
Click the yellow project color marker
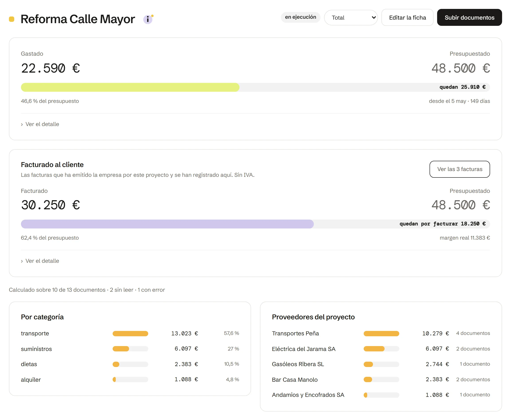coord(12,19)
